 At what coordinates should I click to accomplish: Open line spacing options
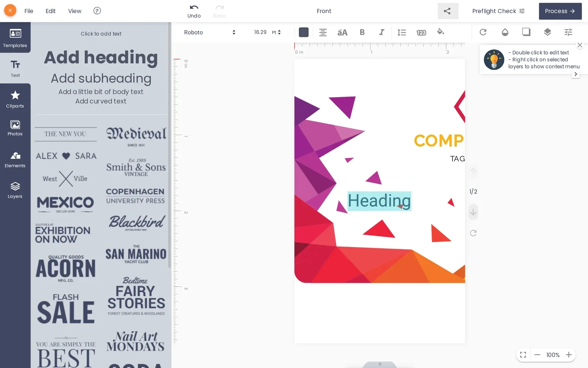click(x=402, y=32)
